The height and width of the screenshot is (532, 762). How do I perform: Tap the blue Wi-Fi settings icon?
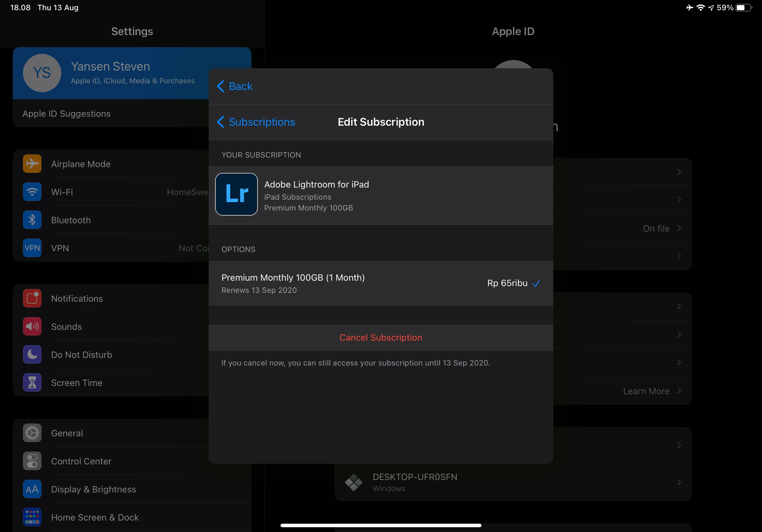32,192
